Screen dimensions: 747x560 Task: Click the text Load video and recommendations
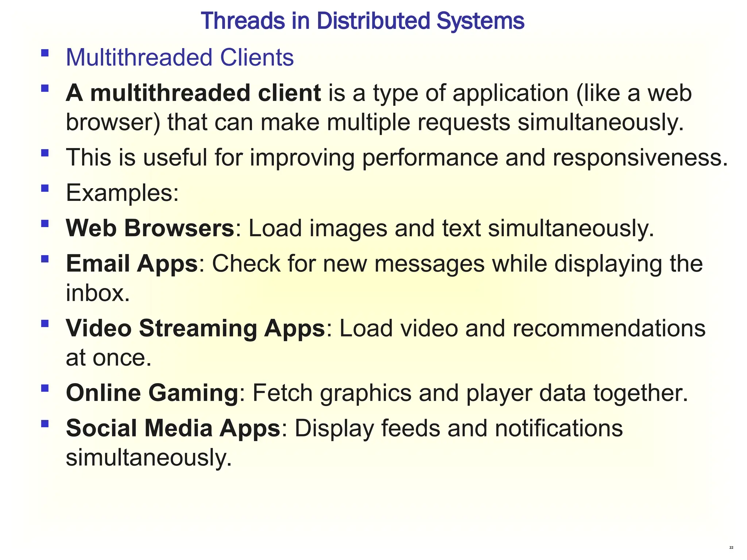[x=522, y=328]
